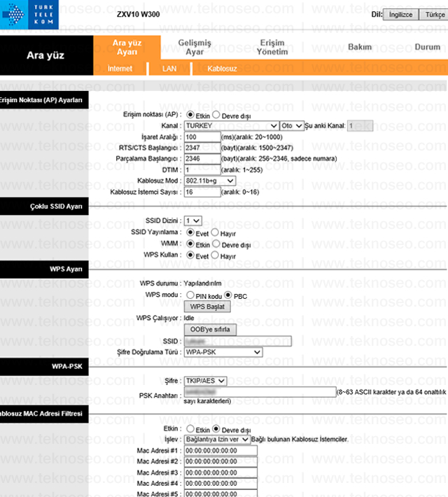
Task: Open the Erişim Yönetim tab
Action: [x=272, y=47]
